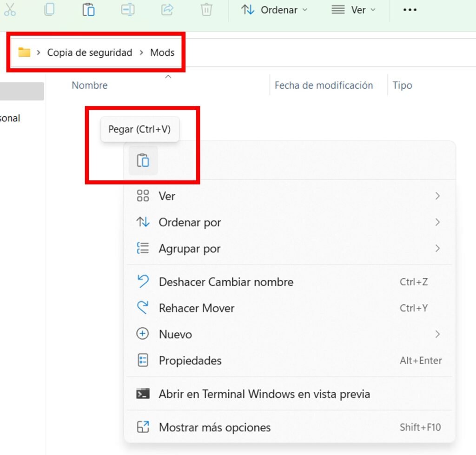Click the Delete trash icon in toolbar

(x=206, y=10)
